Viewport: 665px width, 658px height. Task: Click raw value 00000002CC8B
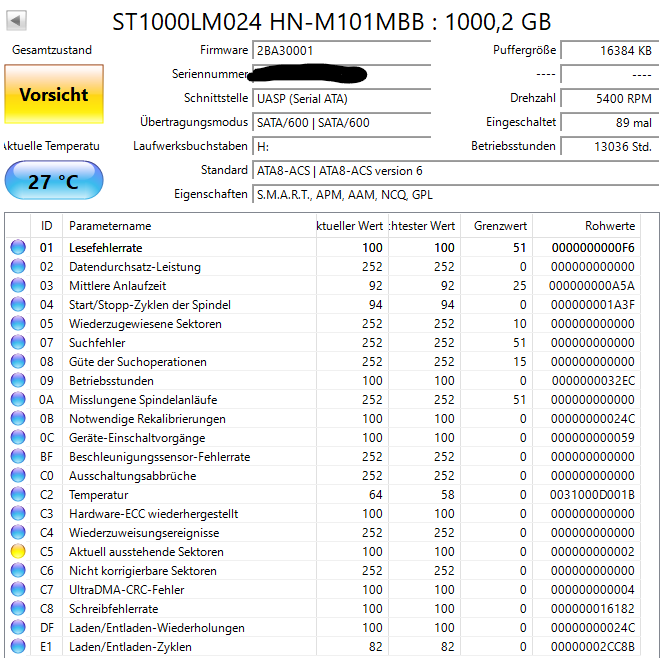tap(592, 647)
